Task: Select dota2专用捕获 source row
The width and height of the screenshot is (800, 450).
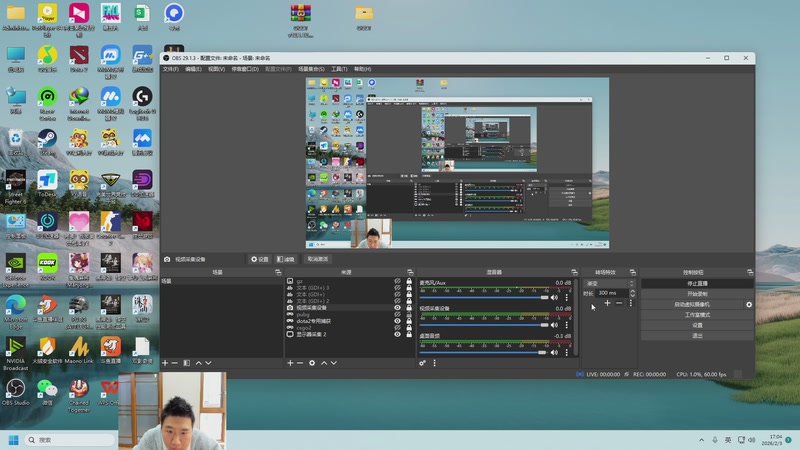Action: [x=349, y=321]
